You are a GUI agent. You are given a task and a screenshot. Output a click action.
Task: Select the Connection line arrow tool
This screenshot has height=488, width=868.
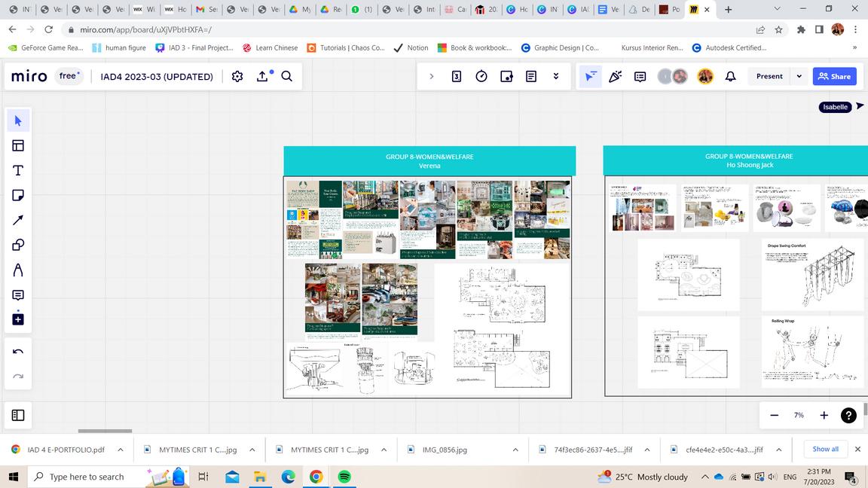18,220
